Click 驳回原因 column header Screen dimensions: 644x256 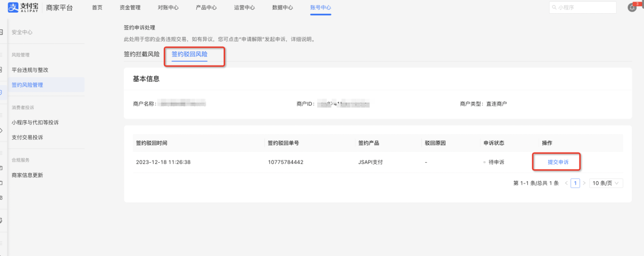point(435,143)
